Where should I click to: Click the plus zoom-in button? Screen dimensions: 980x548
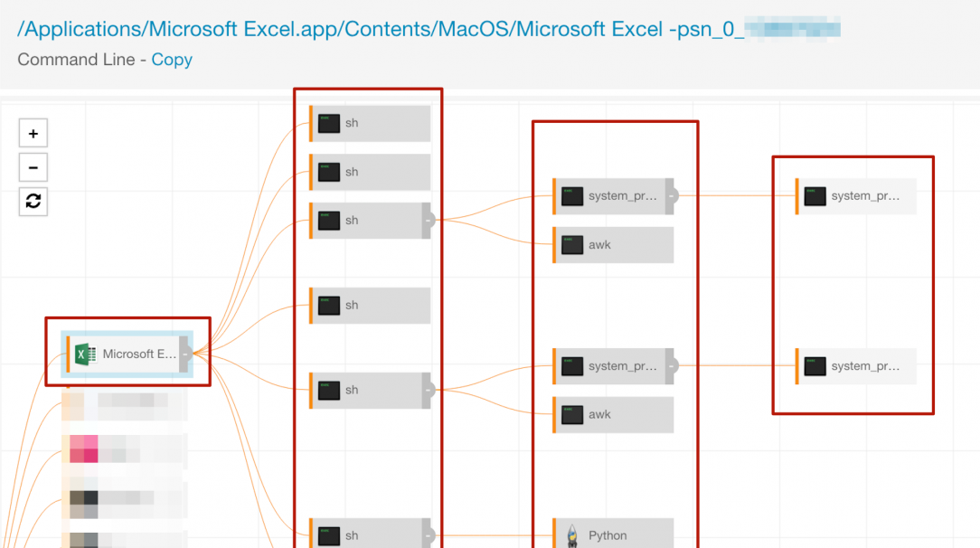coord(33,134)
